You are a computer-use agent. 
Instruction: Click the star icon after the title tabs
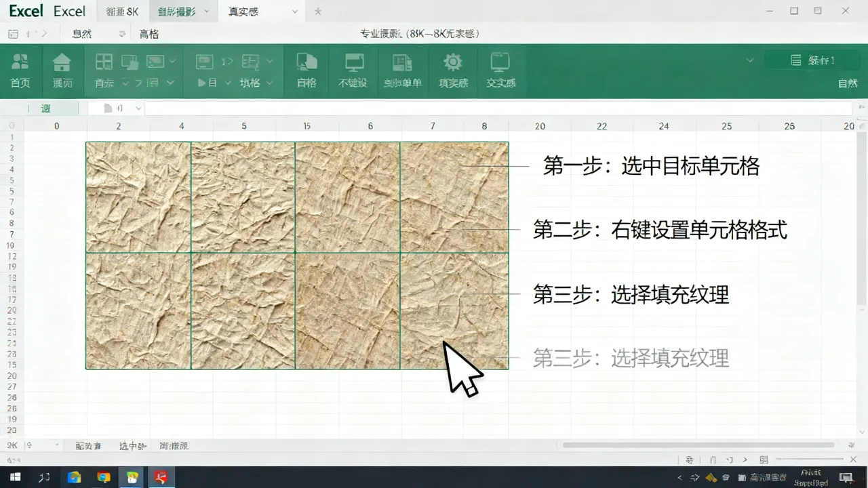pyautogui.click(x=318, y=12)
